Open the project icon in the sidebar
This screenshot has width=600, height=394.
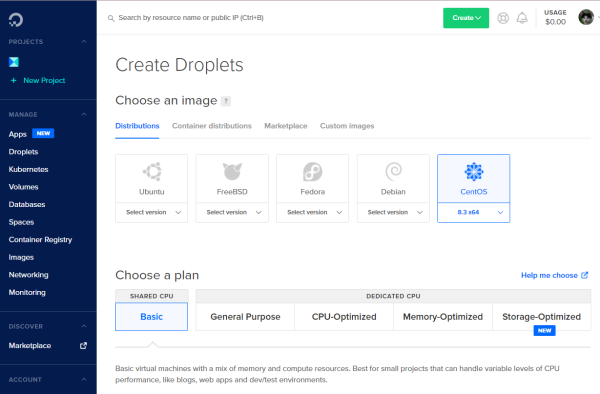(14, 62)
